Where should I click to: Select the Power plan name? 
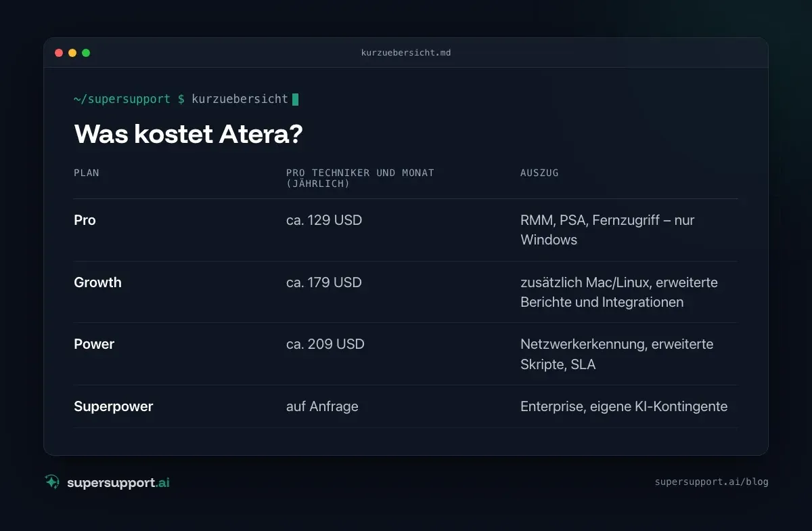[x=94, y=344]
